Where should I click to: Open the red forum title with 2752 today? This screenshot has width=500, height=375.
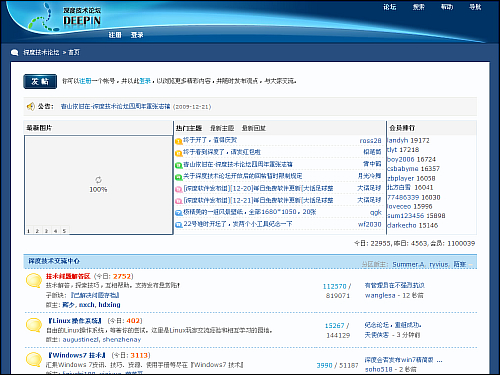[x=68, y=276]
